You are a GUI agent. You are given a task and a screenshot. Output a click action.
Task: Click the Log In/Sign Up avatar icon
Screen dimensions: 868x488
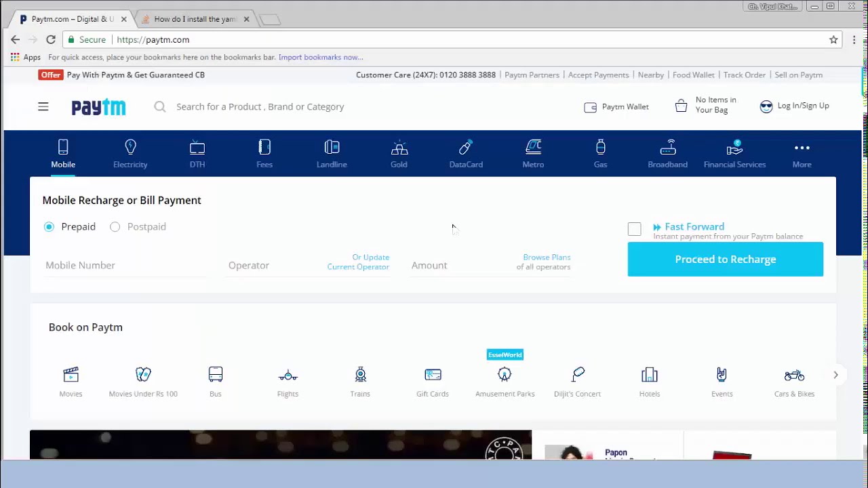click(766, 106)
